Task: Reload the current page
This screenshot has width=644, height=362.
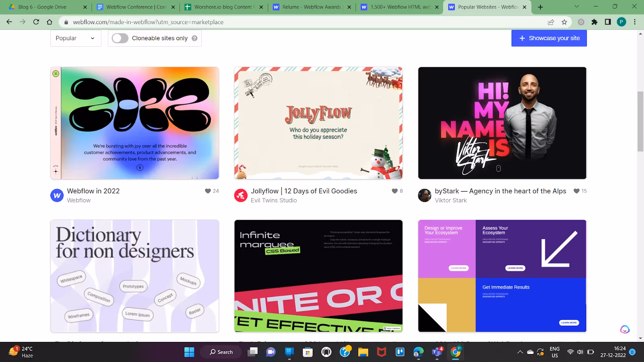Action: pyautogui.click(x=36, y=22)
